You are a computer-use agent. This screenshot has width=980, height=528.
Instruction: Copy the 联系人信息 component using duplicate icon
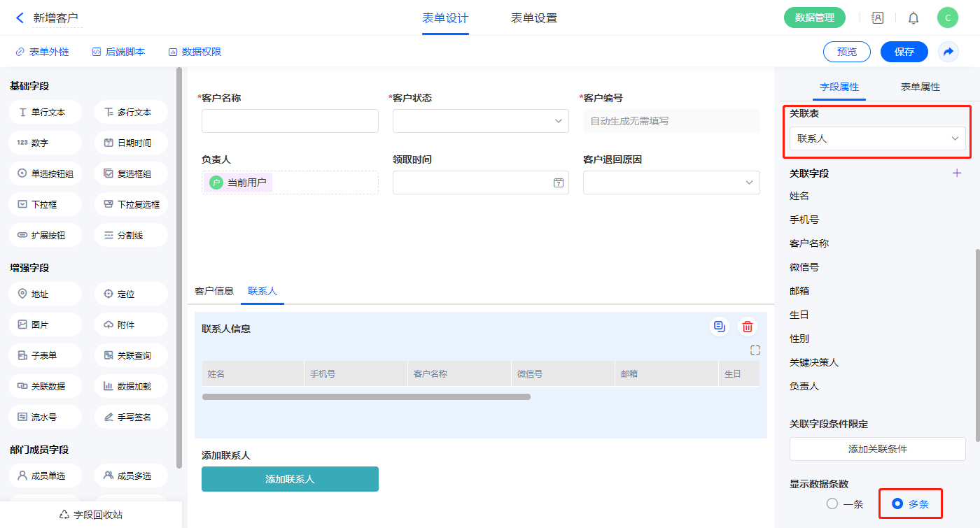tap(719, 327)
